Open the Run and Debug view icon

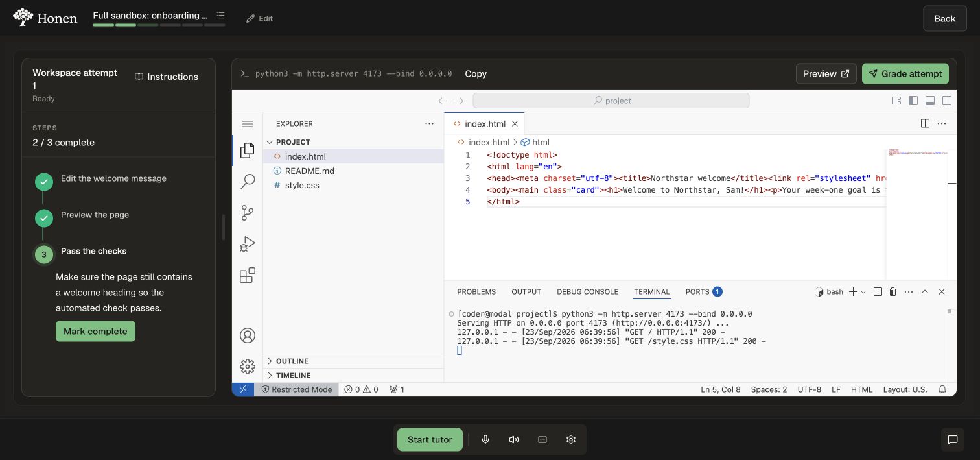coord(247,244)
